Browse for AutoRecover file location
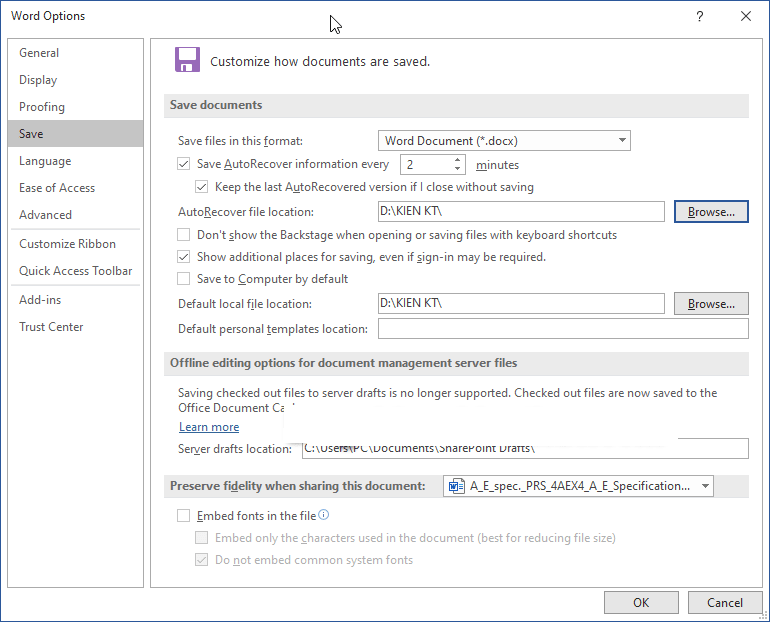This screenshot has height=622, width=770. click(x=711, y=212)
